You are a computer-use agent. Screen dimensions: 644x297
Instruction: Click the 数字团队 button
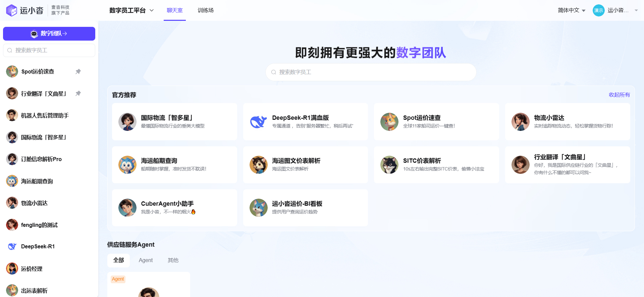pos(49,34)
